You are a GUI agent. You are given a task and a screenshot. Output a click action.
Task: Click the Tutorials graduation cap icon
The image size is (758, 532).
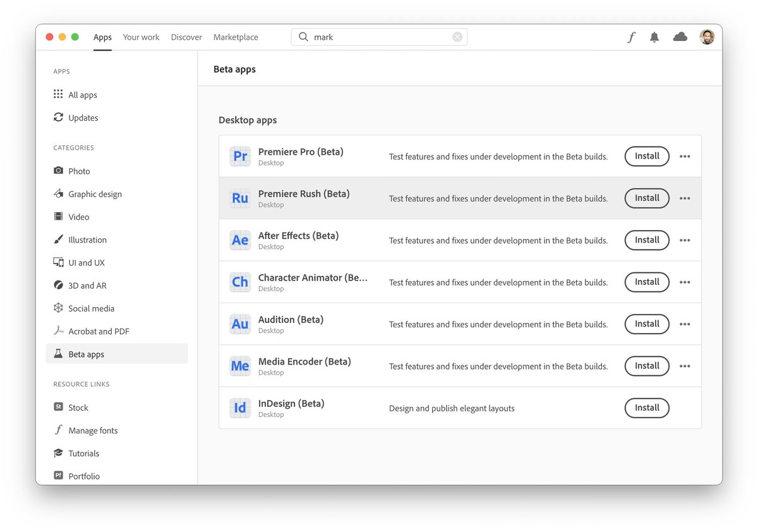pos(58,453)
